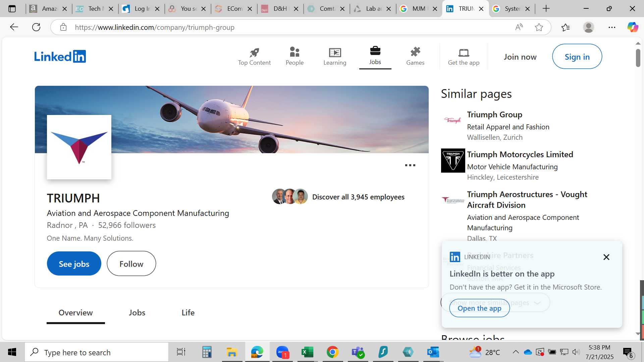Open Triumph Aerostructures - Vought Aircraft Division link
The height and width of the screenshot is (362, 644).
(527, 200)
